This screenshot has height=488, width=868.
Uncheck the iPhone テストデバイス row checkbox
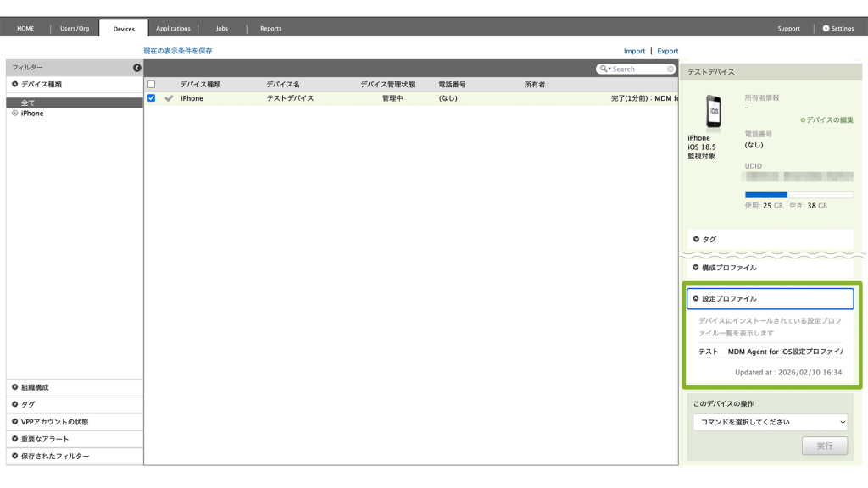tap(152, 98)
